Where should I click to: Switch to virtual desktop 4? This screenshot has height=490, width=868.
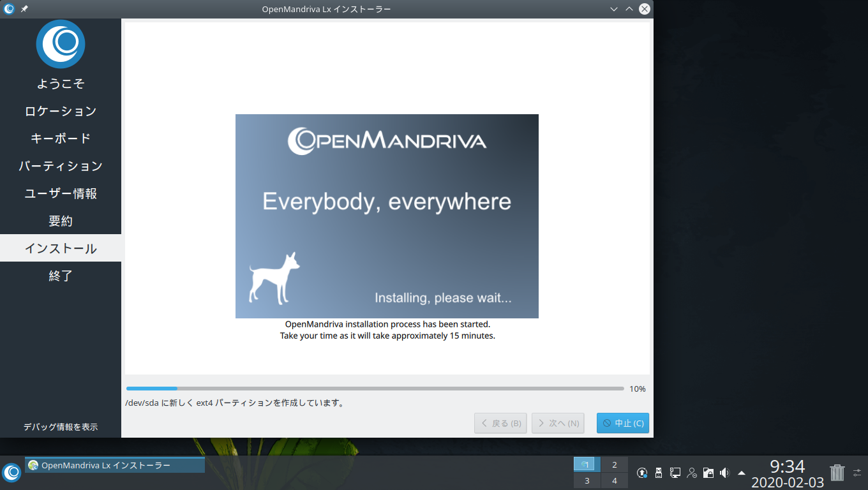[x=615, y=480]
